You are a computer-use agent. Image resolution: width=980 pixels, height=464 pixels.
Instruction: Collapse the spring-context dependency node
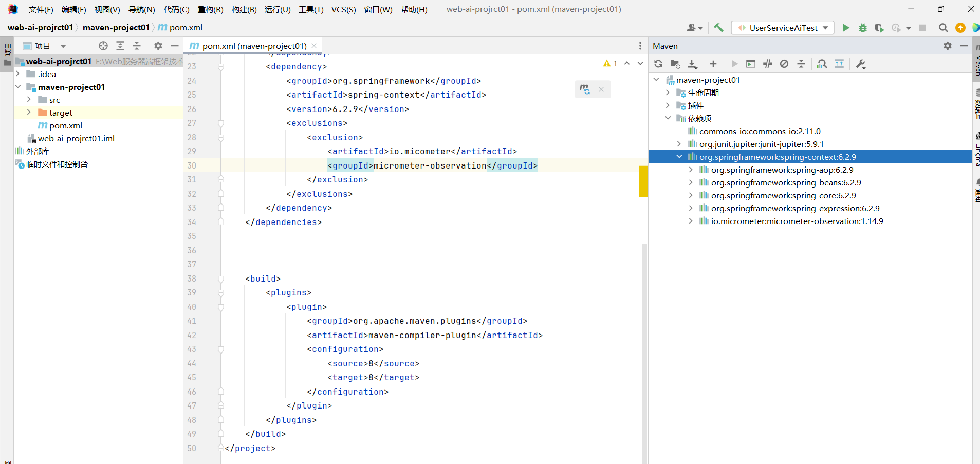[x=679, y=157]
